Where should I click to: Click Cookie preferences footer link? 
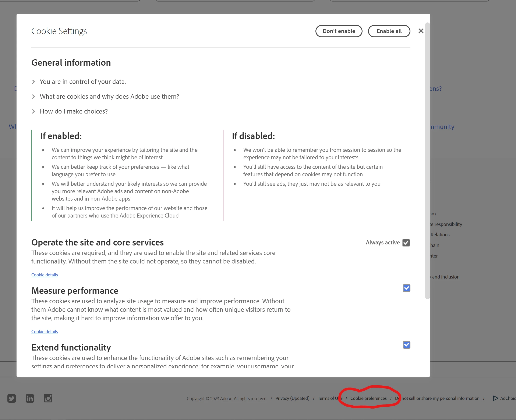click(368, 398)
